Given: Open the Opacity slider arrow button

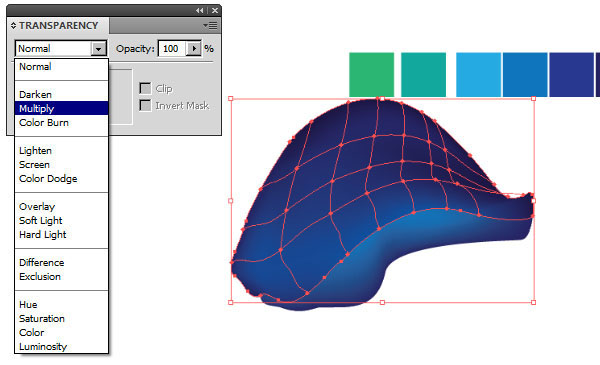Looking at the screenshot, I should tap(194, 49).
